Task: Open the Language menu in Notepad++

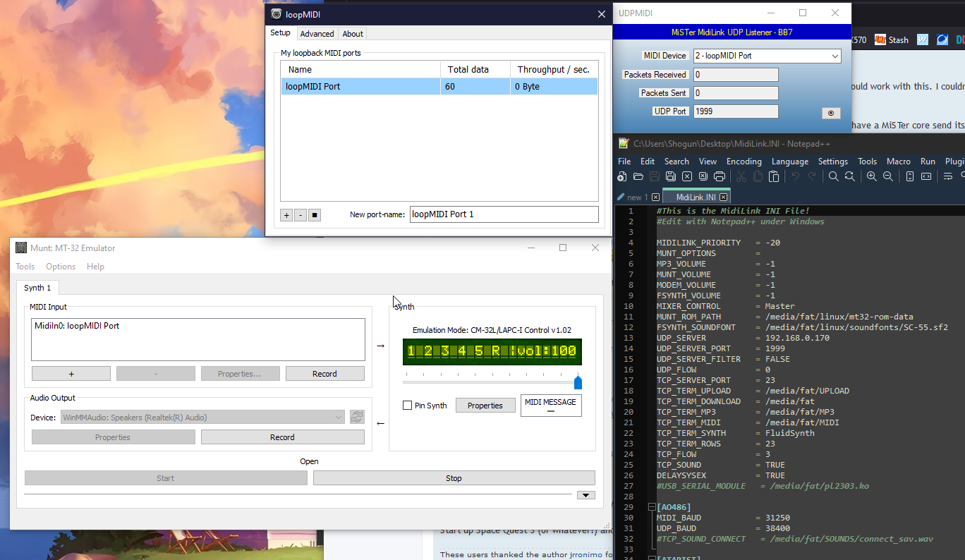Action: point(790,162)
